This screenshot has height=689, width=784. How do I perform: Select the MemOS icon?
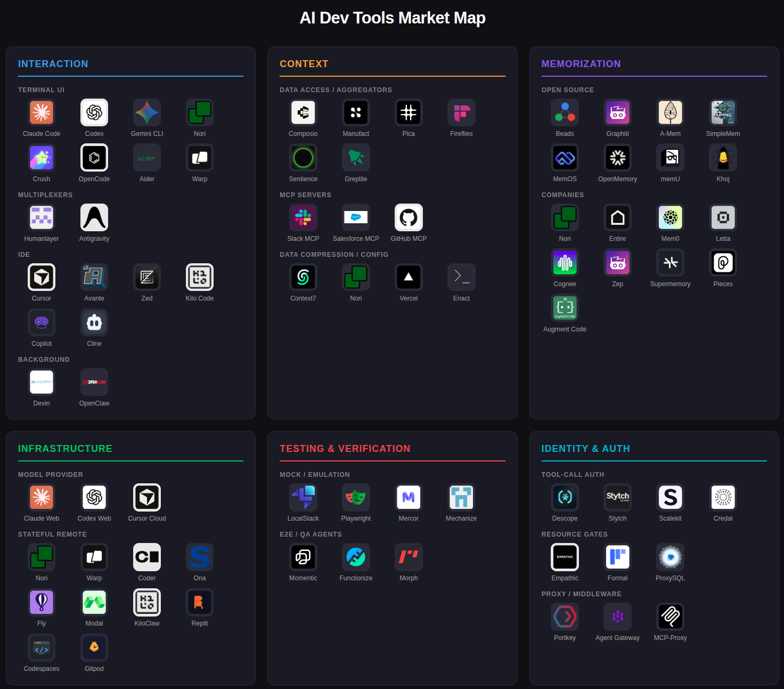[x=565, y=158]
